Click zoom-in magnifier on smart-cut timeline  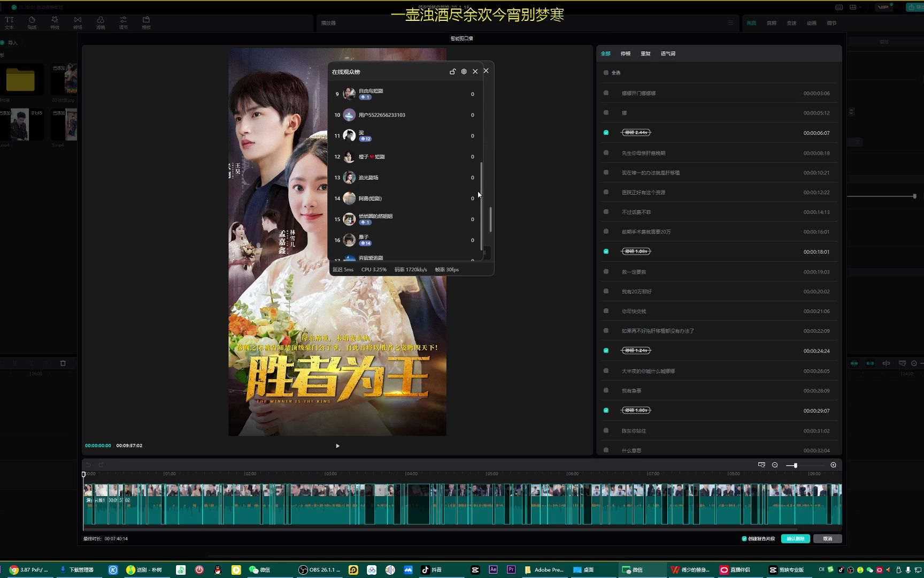[833, 465]
